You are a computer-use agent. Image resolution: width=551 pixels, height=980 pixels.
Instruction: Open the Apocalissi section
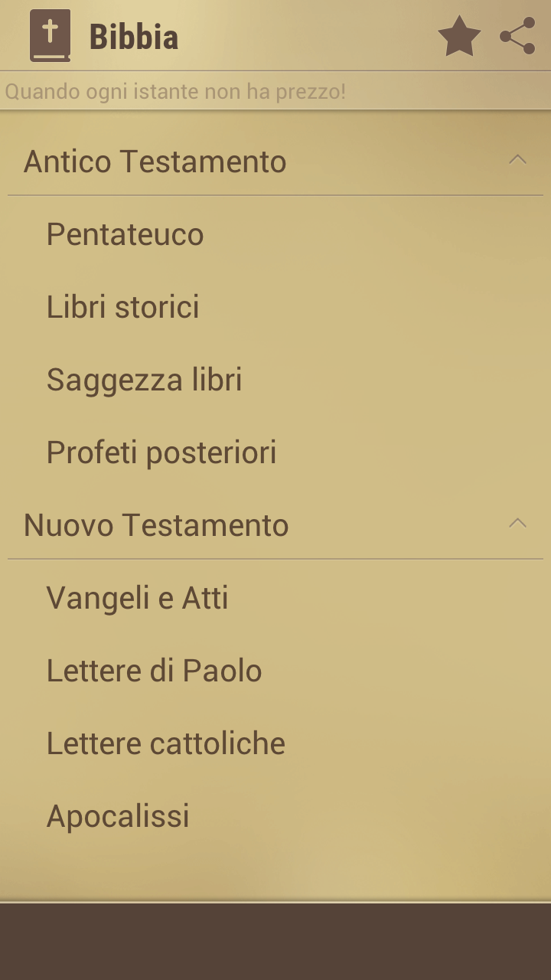275,816
